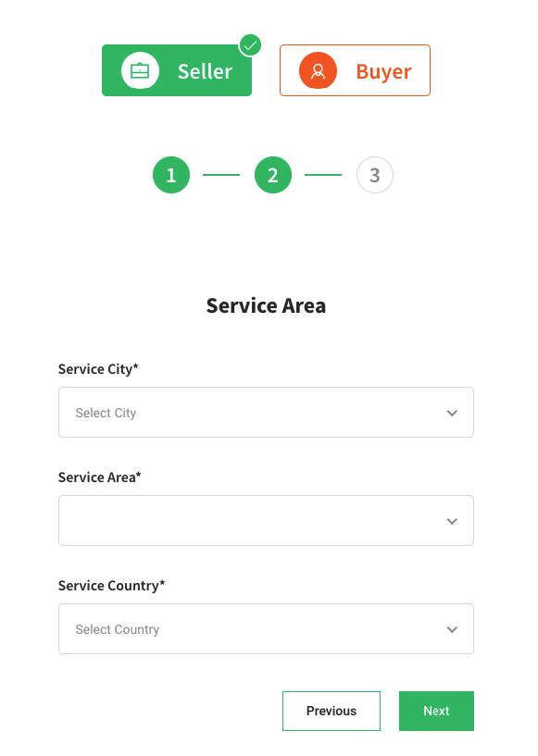
Task: Click the Previous button
Action: 332,712
